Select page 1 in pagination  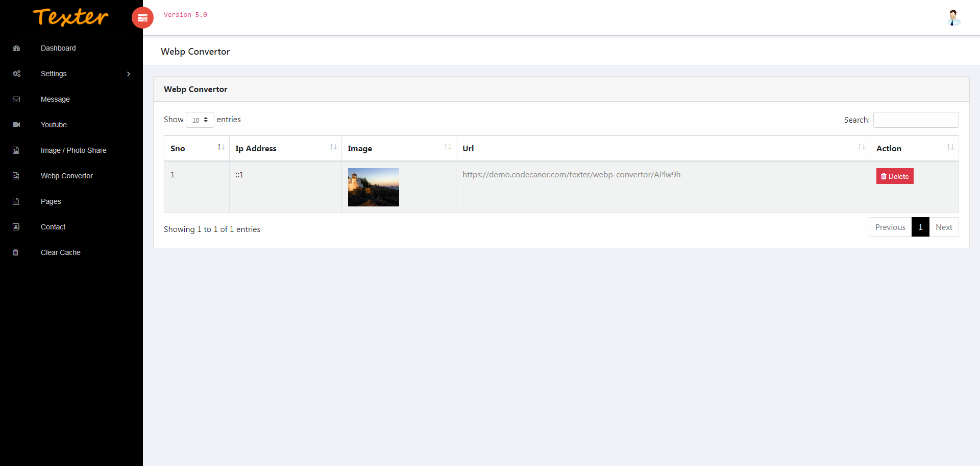tap(920, 227)
